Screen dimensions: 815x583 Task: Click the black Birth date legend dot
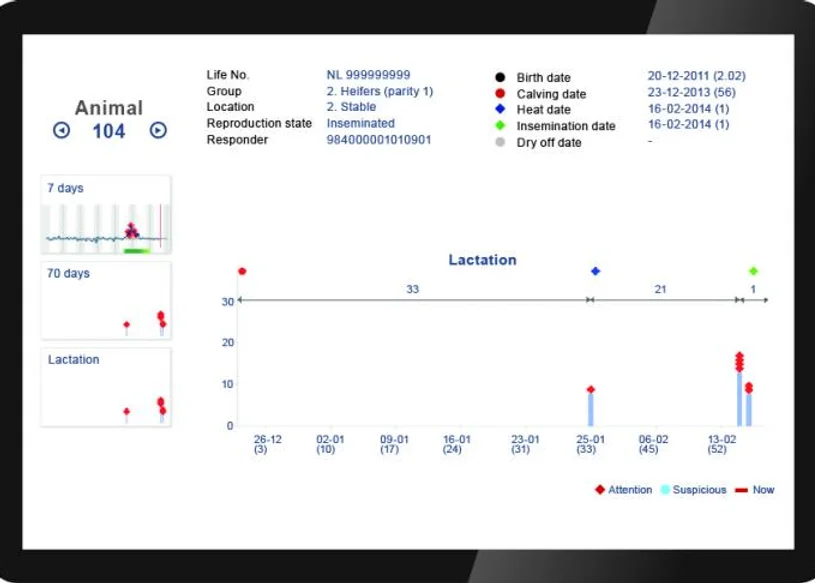[500, 77]
